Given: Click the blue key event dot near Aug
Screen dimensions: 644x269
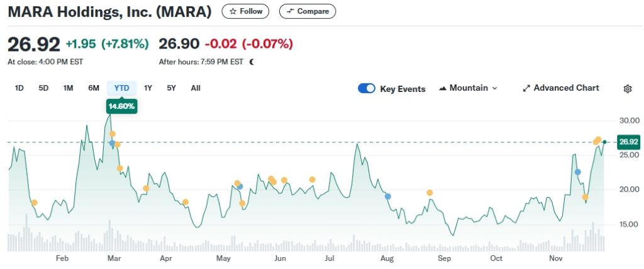Looking at the screenshot, I should point(387,197).
